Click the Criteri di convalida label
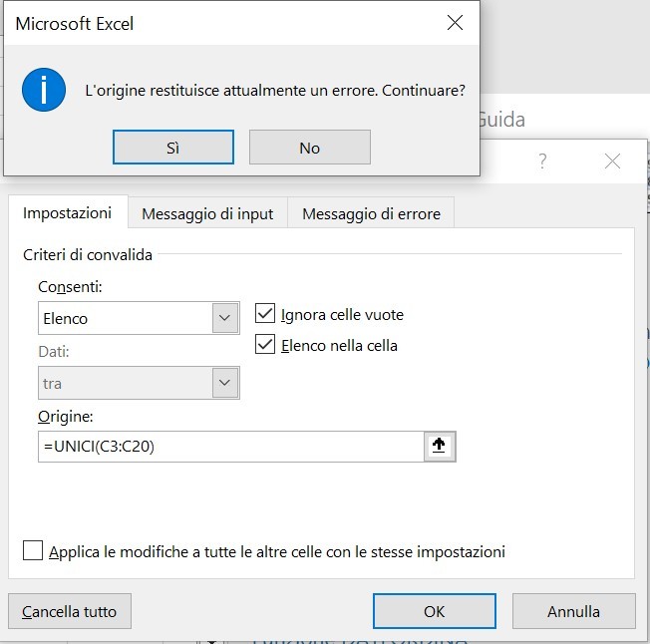 [88, 255]
